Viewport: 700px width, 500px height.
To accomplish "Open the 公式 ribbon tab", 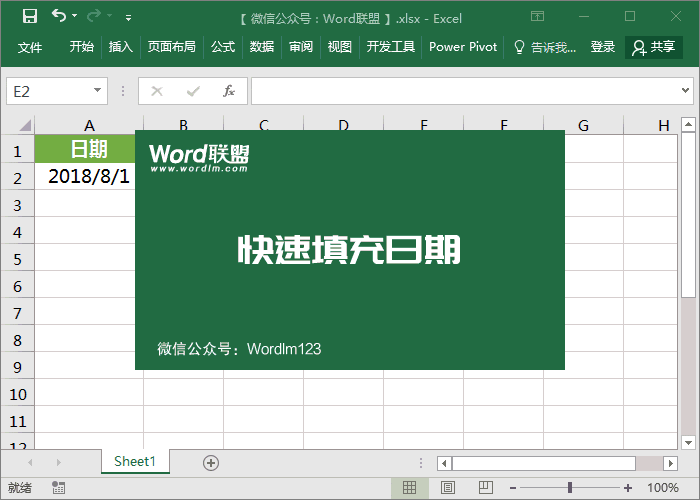I will tap(222, 47).
